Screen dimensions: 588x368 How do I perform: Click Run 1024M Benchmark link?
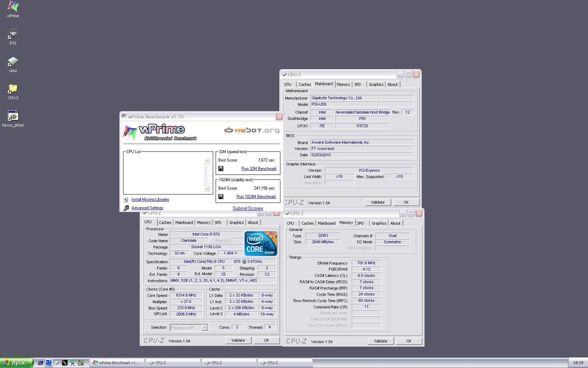[256, 197]
